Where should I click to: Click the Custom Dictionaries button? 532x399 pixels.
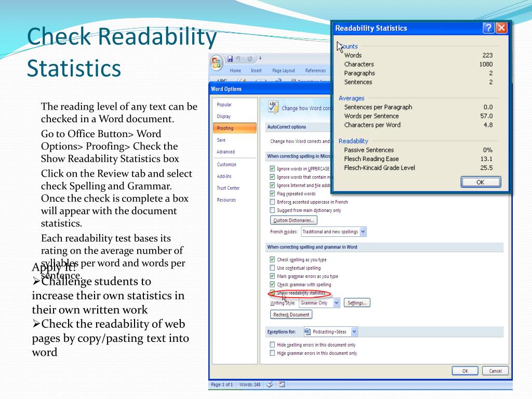(294, 220)
